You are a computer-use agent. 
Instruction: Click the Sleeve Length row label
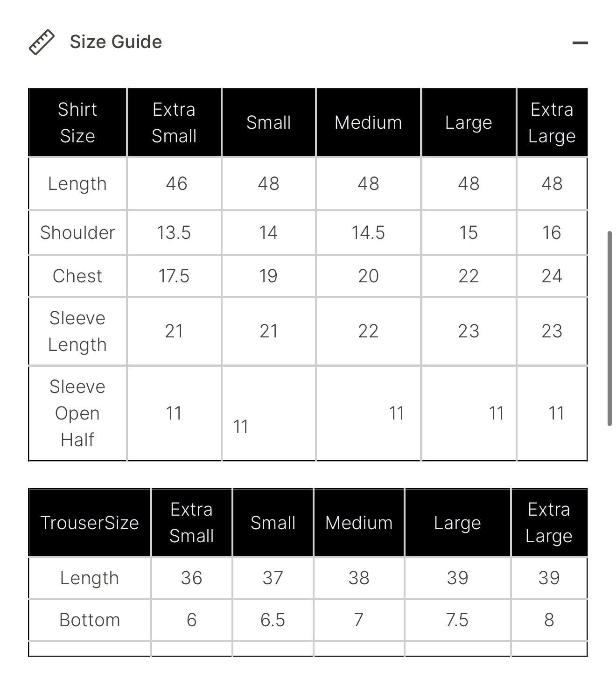point(77,331)
